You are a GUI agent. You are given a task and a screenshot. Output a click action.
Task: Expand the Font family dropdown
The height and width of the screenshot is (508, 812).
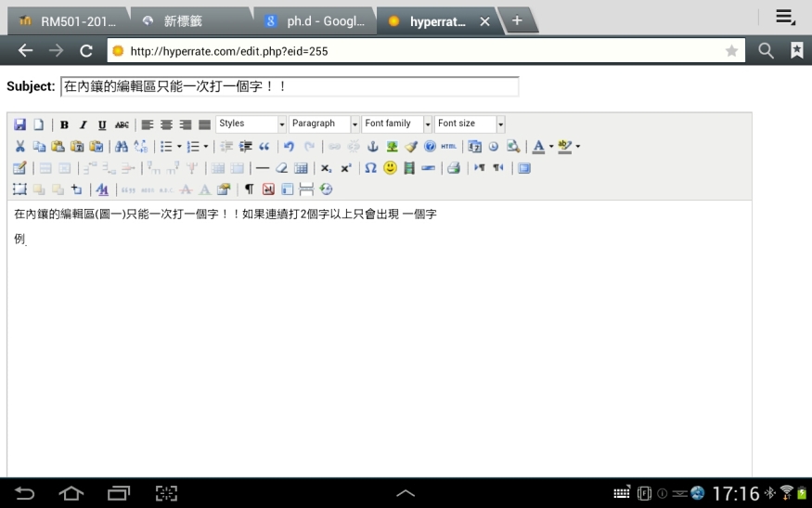397,124
